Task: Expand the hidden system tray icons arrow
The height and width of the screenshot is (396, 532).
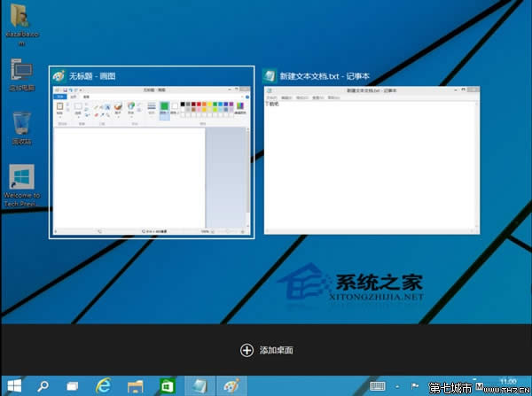Action: click(x=398, y=386)
